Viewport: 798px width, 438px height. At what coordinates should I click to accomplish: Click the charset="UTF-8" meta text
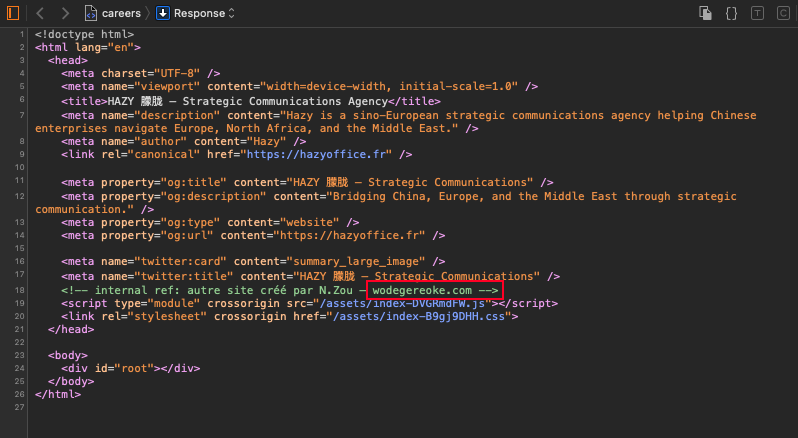pyautogui.click(x=150, y=73)
